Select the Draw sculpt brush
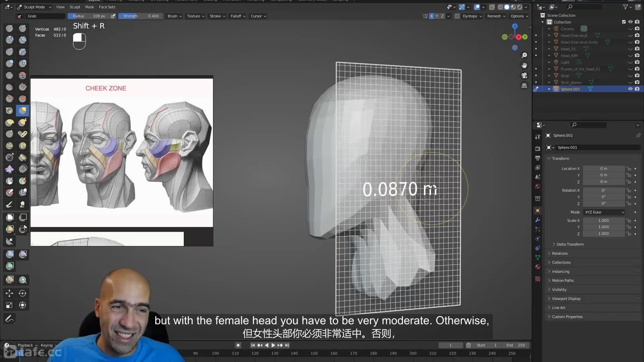 [x=9, y=28]
